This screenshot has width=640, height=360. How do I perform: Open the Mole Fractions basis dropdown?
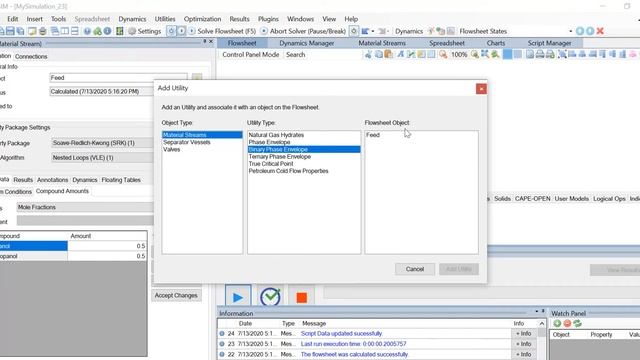point(85,207)
